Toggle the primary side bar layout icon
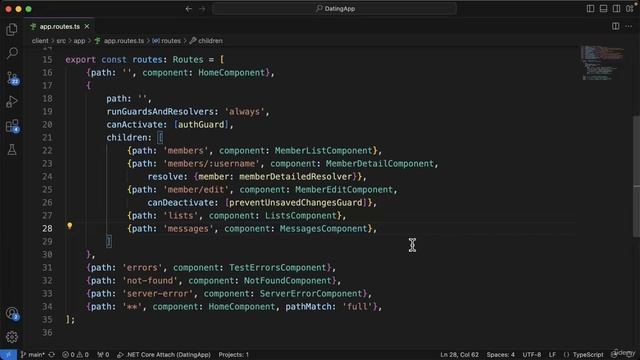 590,9
